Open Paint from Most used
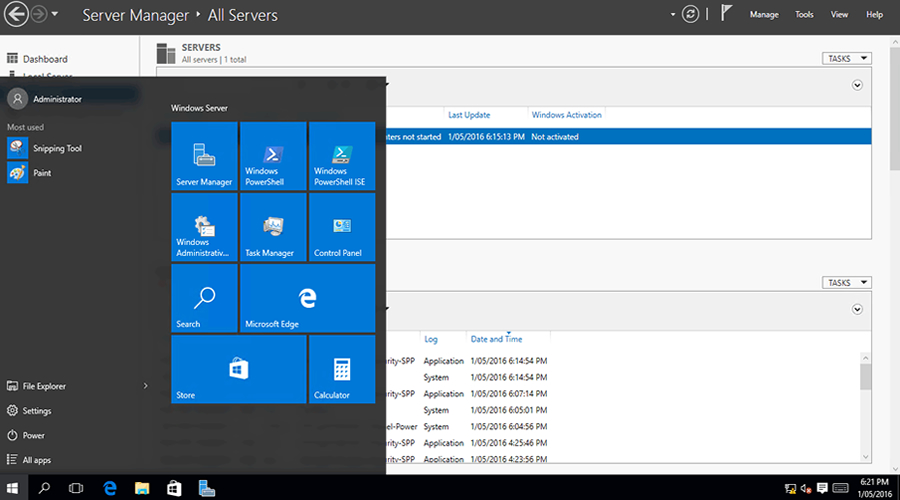Screen dimensions: 900x500 coord(29,173)
